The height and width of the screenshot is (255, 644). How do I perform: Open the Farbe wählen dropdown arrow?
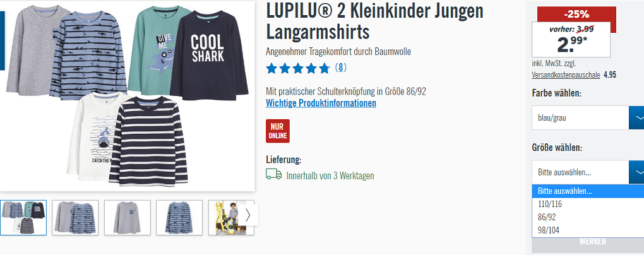[x=636, y=118]
